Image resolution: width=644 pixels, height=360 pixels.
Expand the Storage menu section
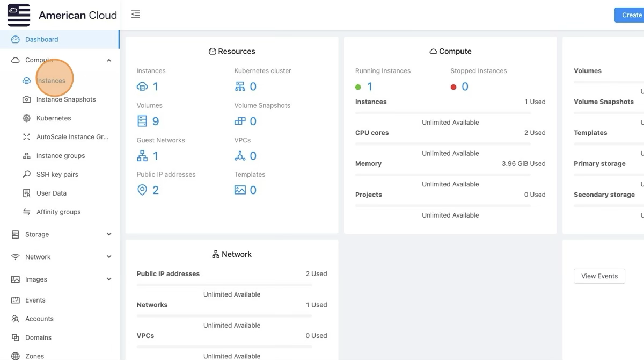pos(109,234)
